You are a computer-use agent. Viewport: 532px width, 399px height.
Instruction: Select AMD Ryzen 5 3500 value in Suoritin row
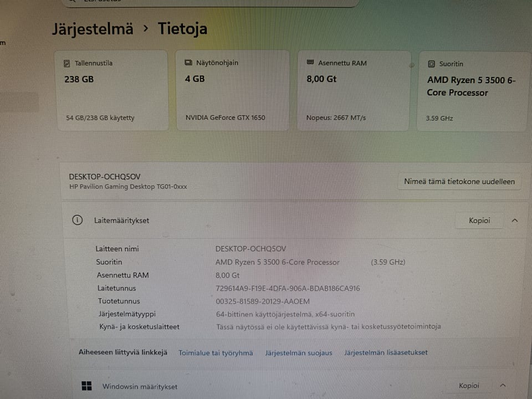coord(277,262)
